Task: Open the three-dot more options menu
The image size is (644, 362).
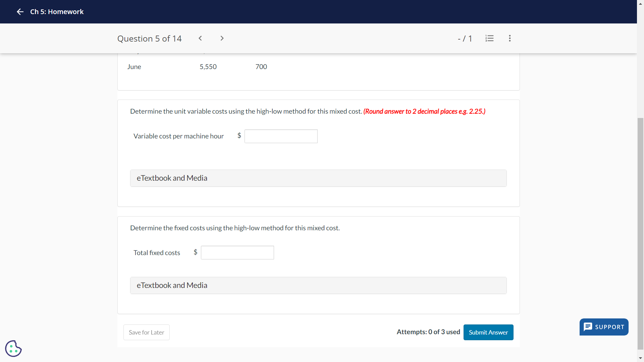Action: [509, 38]
